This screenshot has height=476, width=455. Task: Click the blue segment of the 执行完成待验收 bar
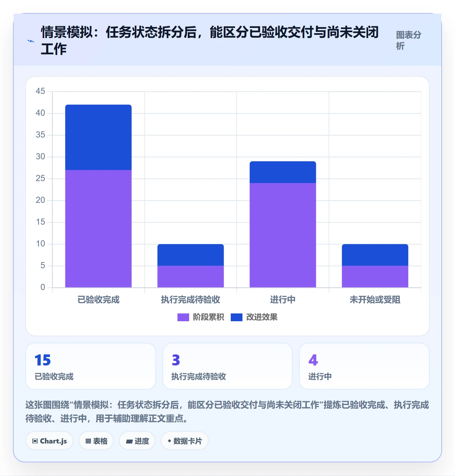pos(190,255)
